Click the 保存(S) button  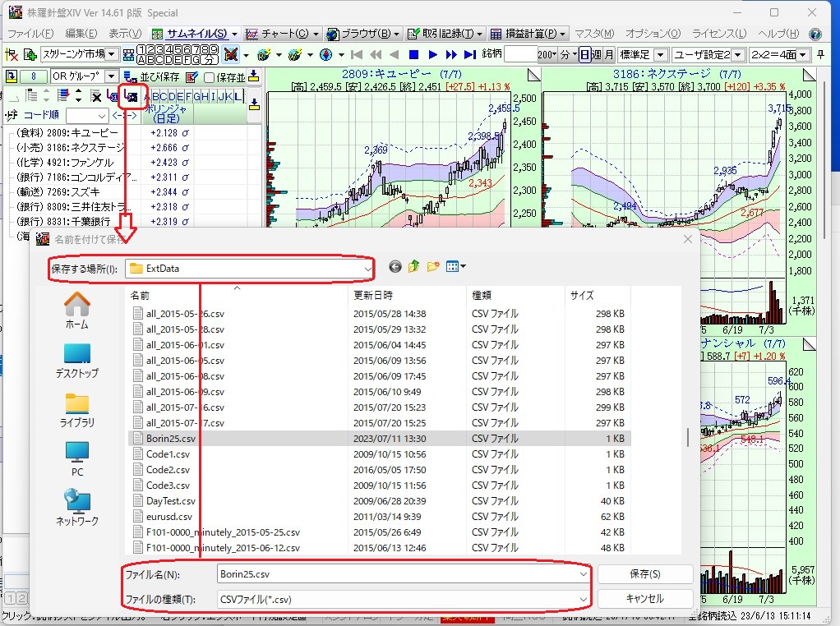645,574
